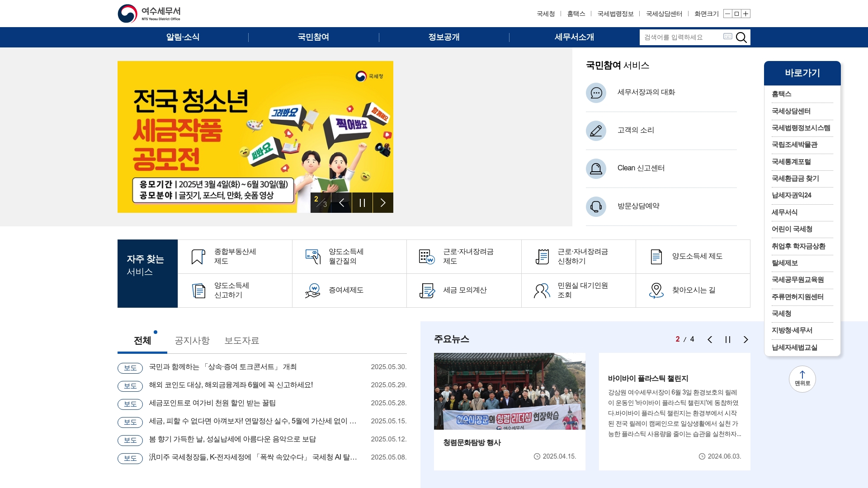Viewport: 868px width, 488px height.
Task: Decrease screen size with minus button
Action: click(x=727, y=14)
